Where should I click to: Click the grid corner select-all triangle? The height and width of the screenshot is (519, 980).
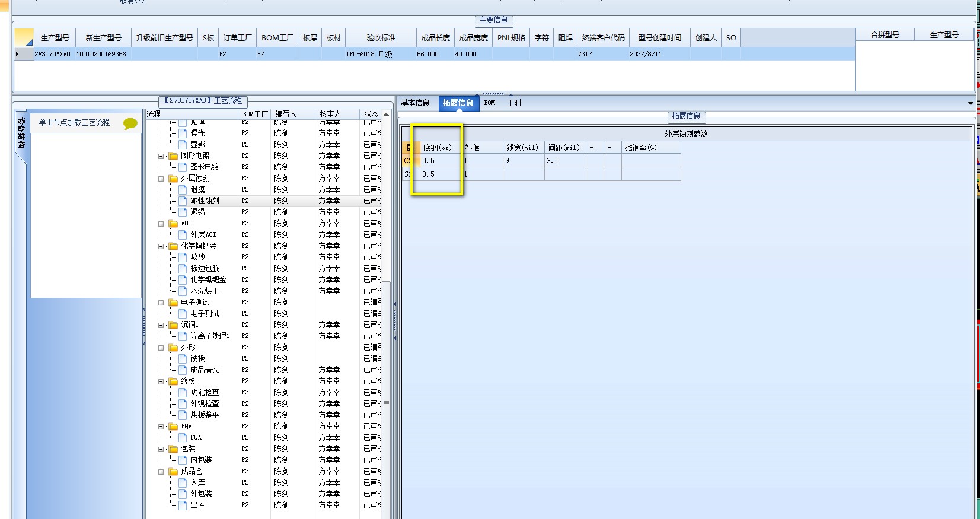[24, 38]
